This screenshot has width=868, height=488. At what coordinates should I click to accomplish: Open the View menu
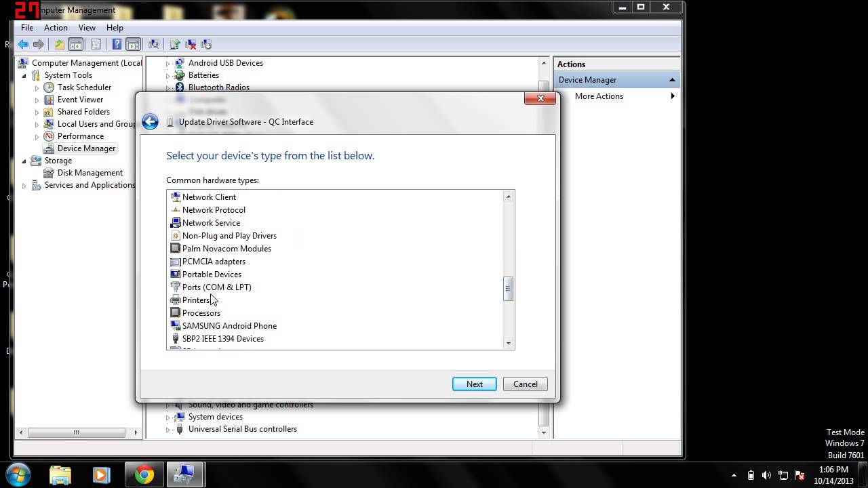pos(87,28)
